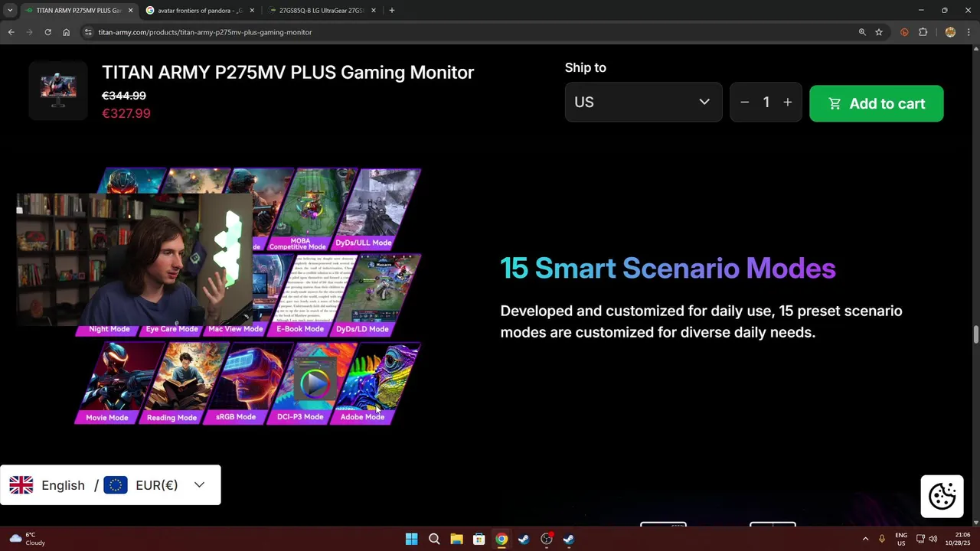Screen dimensions: 980x551
Task: Expand the English / EUR language currency selector
Action: (x=110, y=485)
